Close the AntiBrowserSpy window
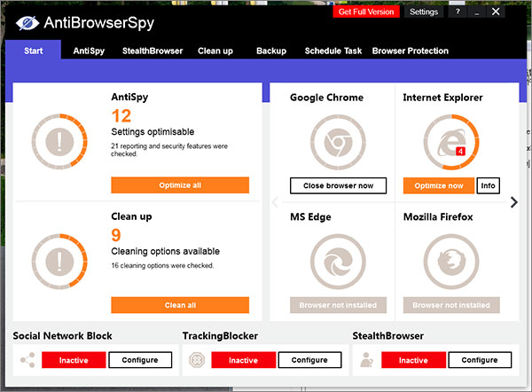The height and width of the screenshot is (392, 532). coord(496,12)
